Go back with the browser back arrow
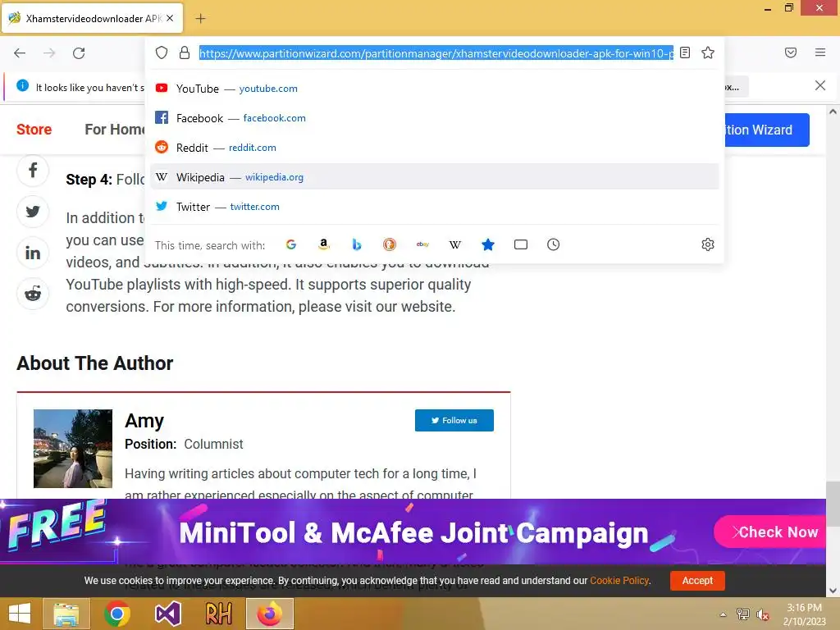840x630 pixels. [20, 53]
